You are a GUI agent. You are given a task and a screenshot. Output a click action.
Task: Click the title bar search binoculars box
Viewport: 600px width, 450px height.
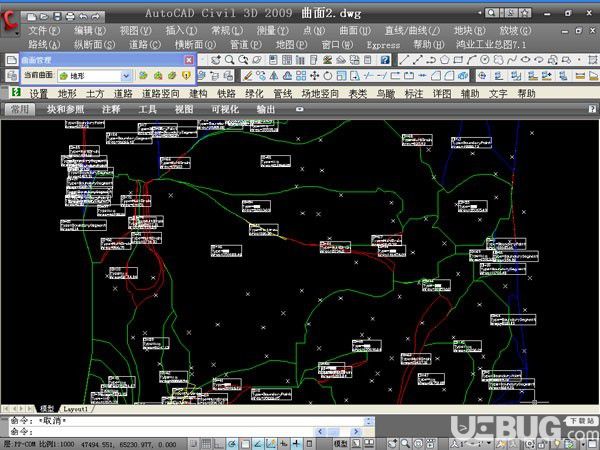tap(492, 13)
